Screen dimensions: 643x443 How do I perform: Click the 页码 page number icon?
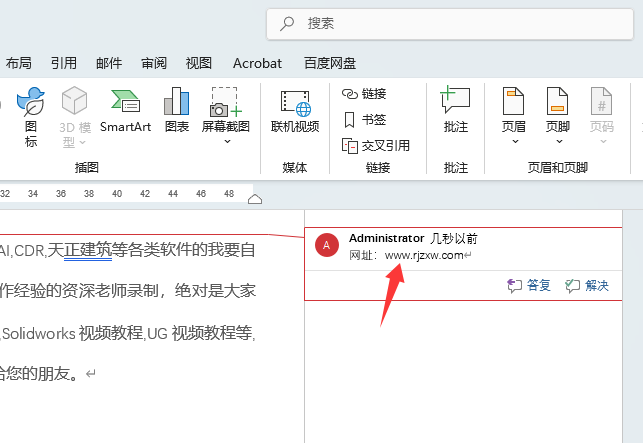click(601, 101)
